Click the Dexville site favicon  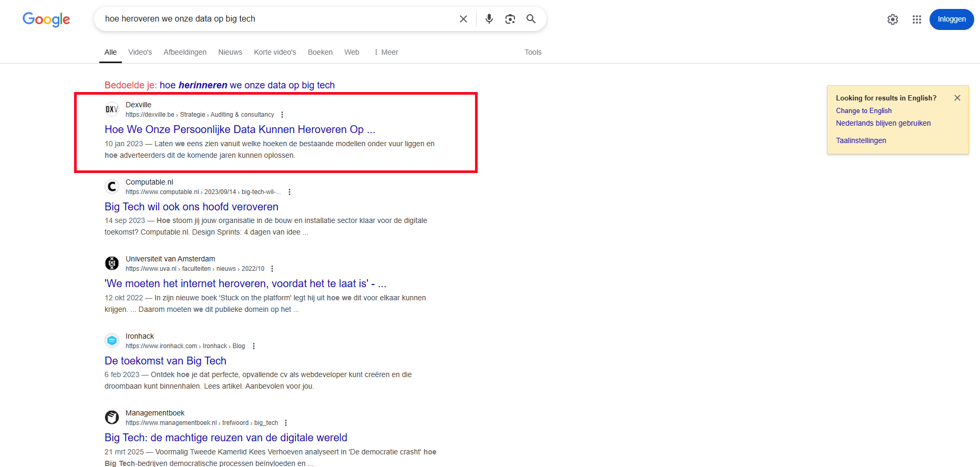click(112, 109)
